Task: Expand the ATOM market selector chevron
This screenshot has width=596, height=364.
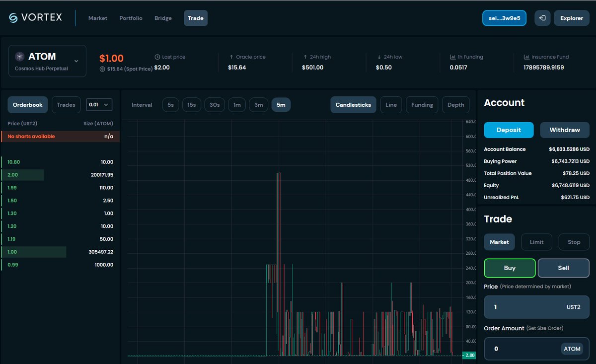Action: coord(76,61)
